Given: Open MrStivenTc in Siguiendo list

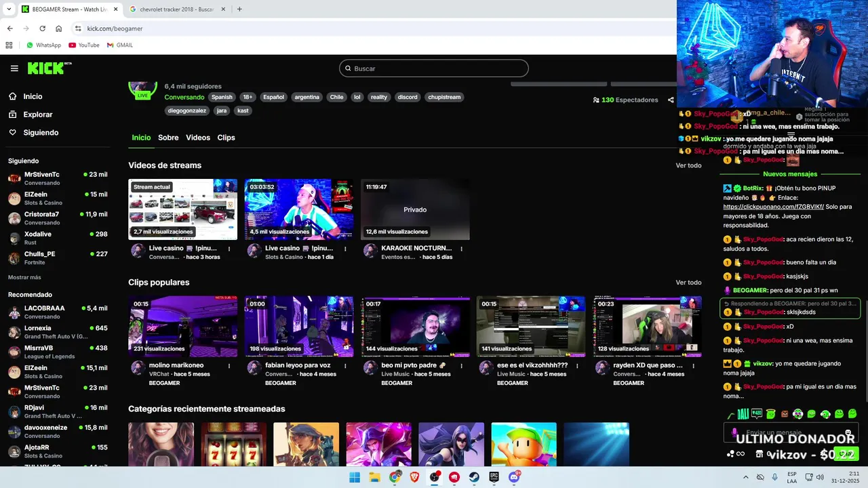Looking at the screenshot, I should click(58, 178).
